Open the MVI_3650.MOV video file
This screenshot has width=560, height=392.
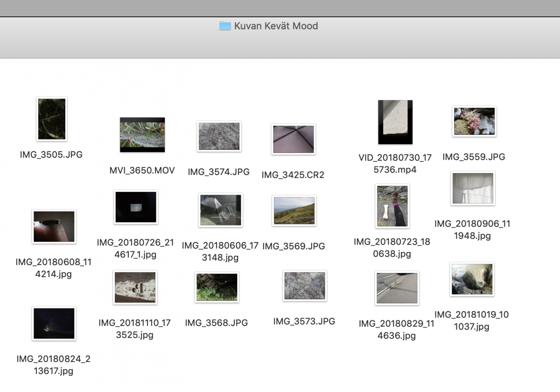pyautogui.click(x=142, y=135)
